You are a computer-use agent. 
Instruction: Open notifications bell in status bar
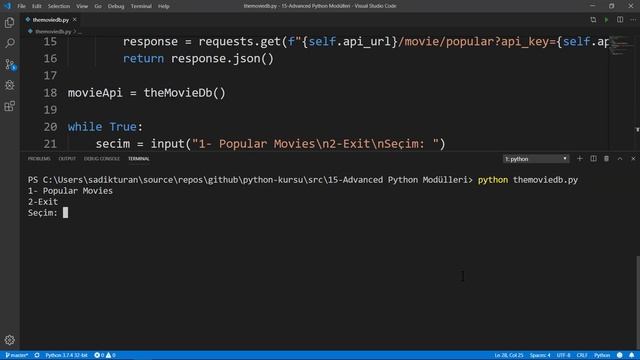click(631, 355)
